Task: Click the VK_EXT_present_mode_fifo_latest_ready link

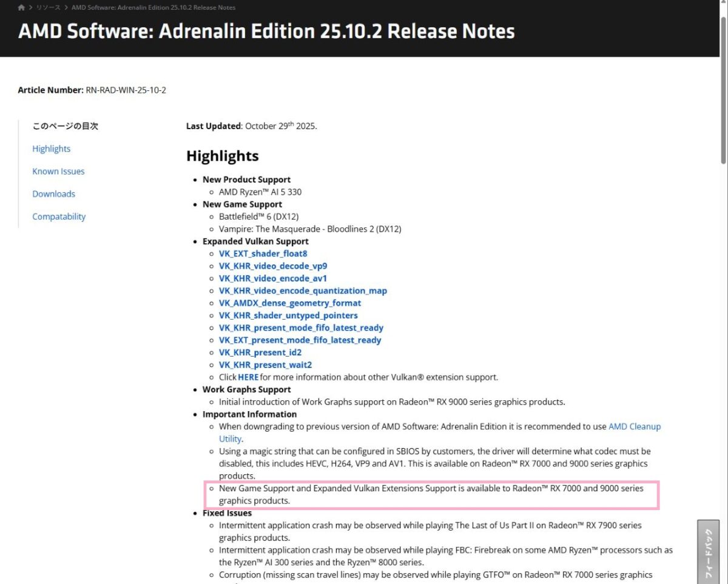Action: coord(300,340)
